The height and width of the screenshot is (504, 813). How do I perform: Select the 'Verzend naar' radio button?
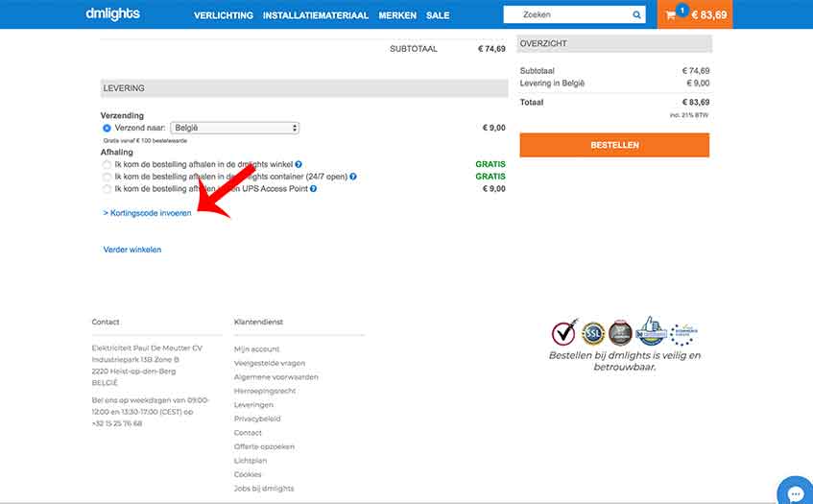tap(107, 128)
